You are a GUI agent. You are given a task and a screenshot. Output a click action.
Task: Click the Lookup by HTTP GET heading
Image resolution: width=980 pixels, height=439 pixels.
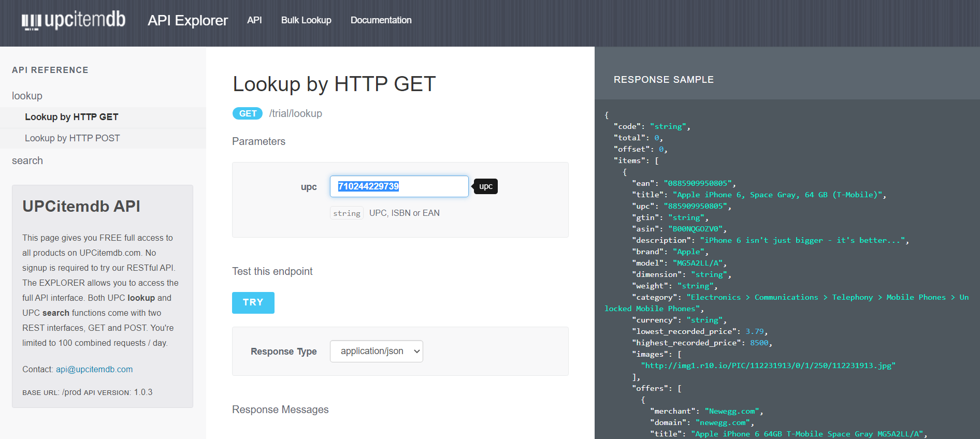click(334, 84)
